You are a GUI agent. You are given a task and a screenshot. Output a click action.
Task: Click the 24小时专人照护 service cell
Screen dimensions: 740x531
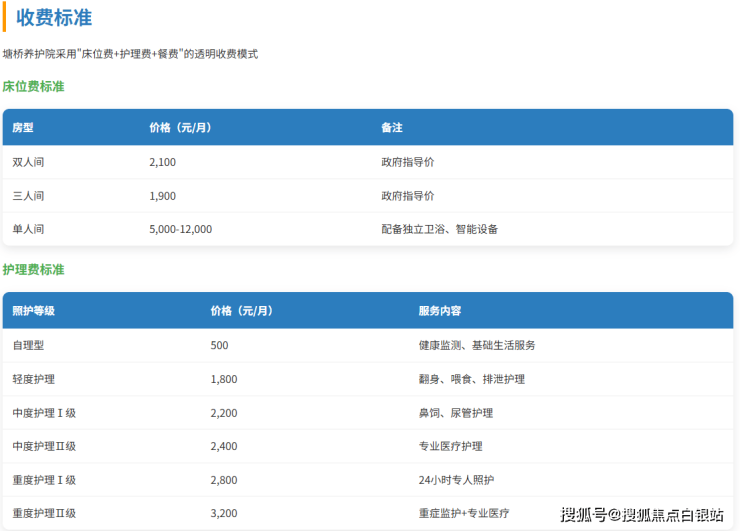pos(455,480)
